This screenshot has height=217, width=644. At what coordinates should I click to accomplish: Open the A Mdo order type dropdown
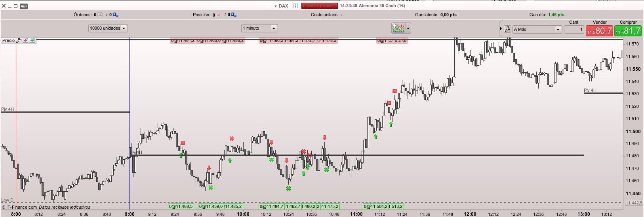pos(537,29)
